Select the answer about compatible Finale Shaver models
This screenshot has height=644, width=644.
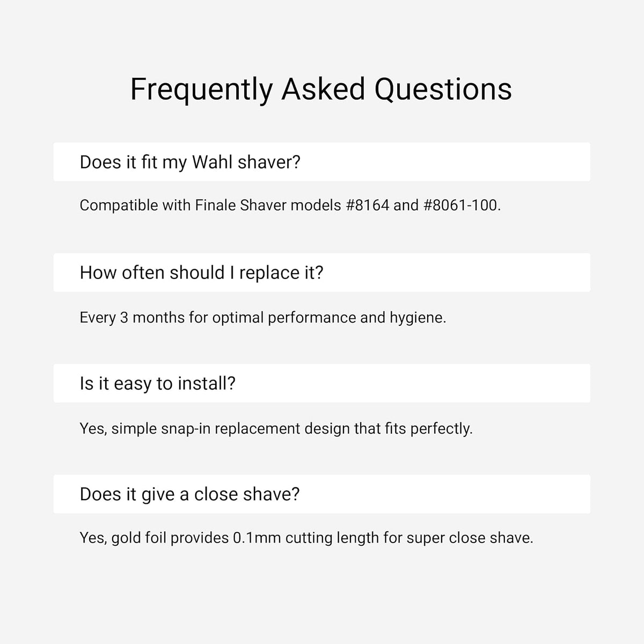click(290, 205)
